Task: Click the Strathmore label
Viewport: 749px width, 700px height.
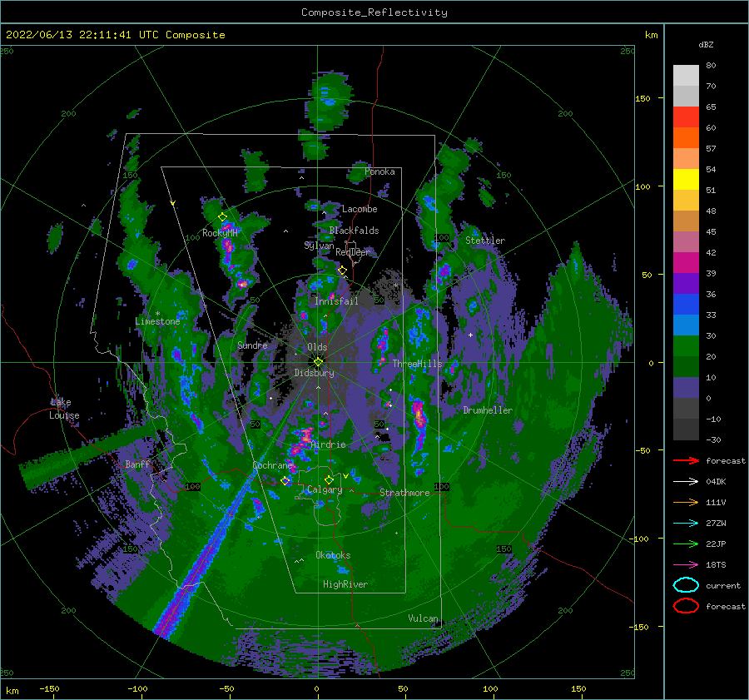Action: click(x=404, y=493)
